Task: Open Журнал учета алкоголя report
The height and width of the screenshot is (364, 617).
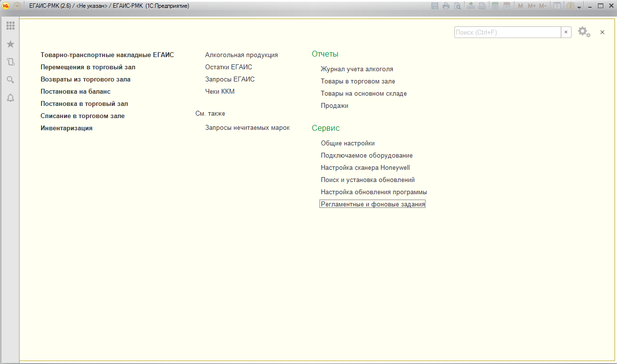Action: point(357,69)
